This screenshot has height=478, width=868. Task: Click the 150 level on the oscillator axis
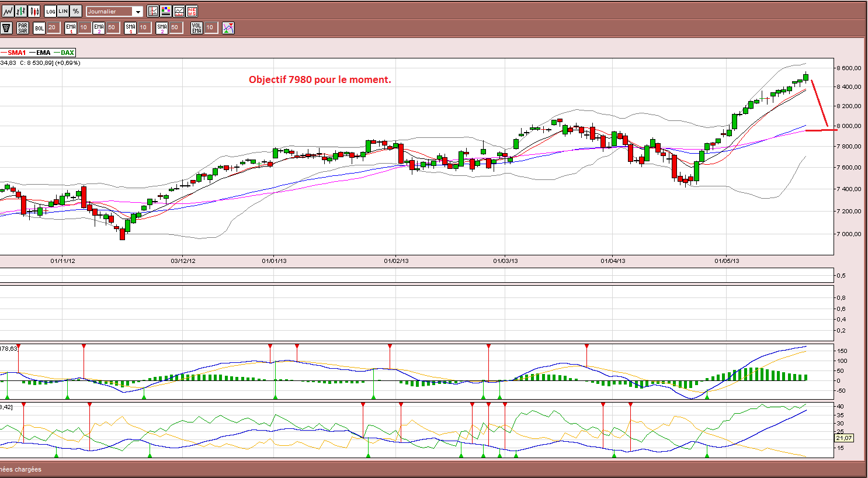pyautogui.click(x=842, y=351)
